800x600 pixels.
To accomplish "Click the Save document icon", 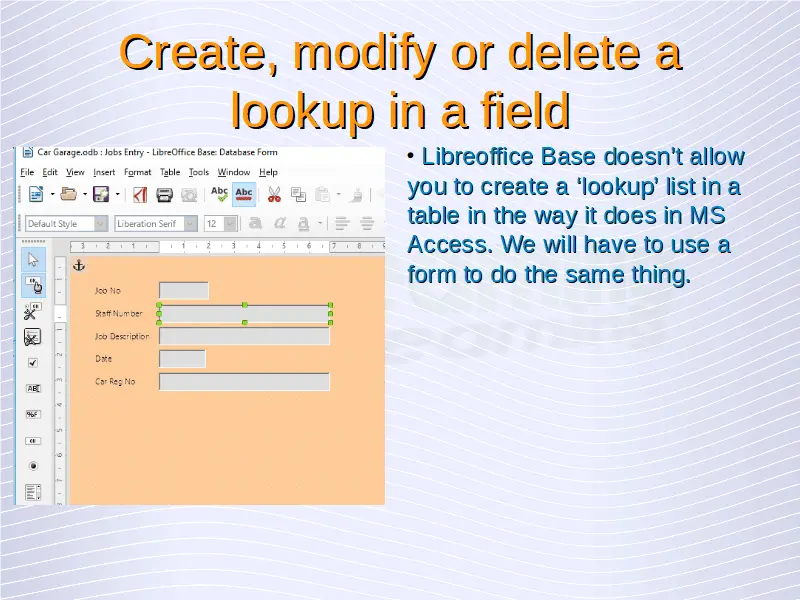I will (101, 194).
